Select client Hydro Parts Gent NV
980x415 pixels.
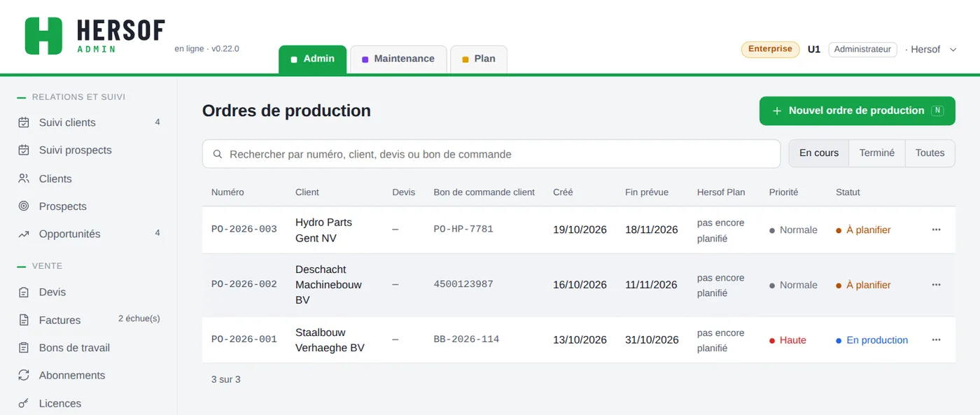click(x=323, y=230)
